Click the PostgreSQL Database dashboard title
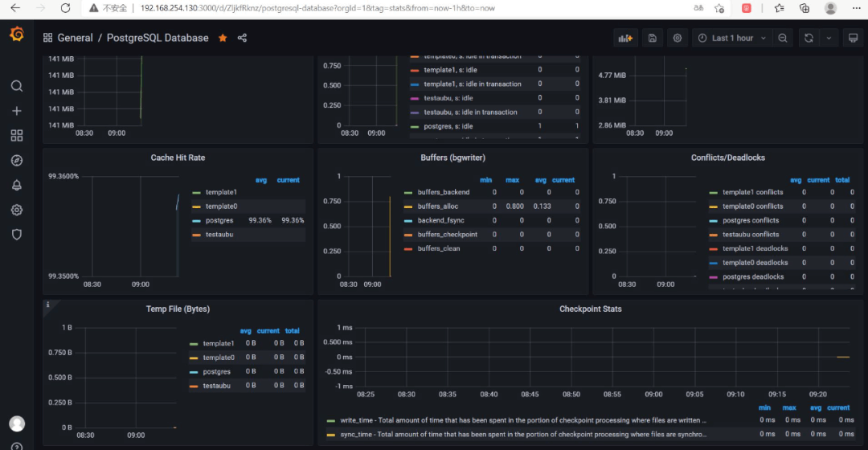This screenshot has width=868, height=450. click(x=158, y=38)
